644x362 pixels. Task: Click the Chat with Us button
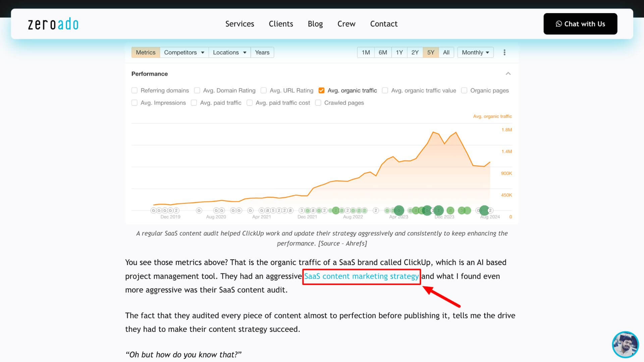pyautogui.click(x=580, y=24)
